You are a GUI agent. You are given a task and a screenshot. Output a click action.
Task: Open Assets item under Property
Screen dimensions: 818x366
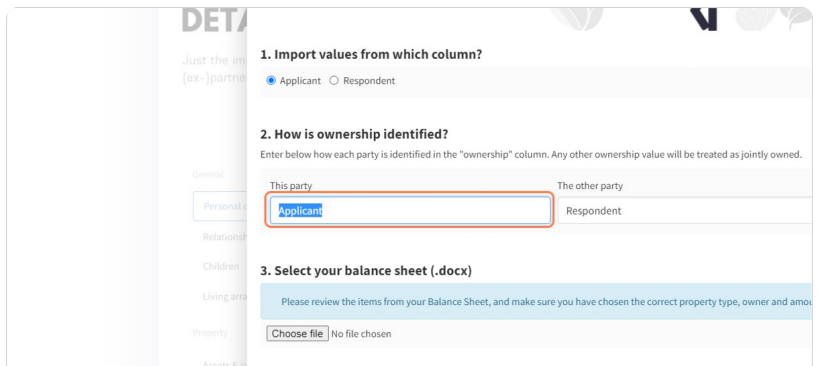[224, 363]
